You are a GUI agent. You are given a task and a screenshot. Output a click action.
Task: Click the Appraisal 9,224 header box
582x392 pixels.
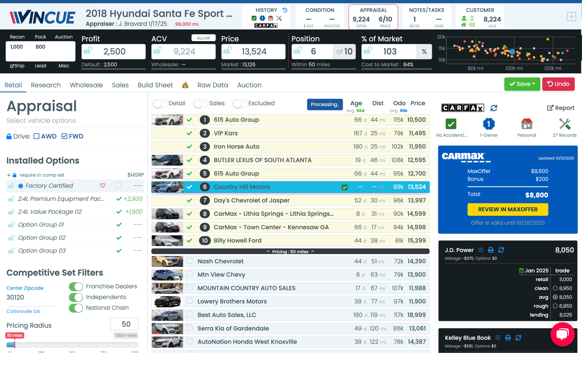coord(373,17)
